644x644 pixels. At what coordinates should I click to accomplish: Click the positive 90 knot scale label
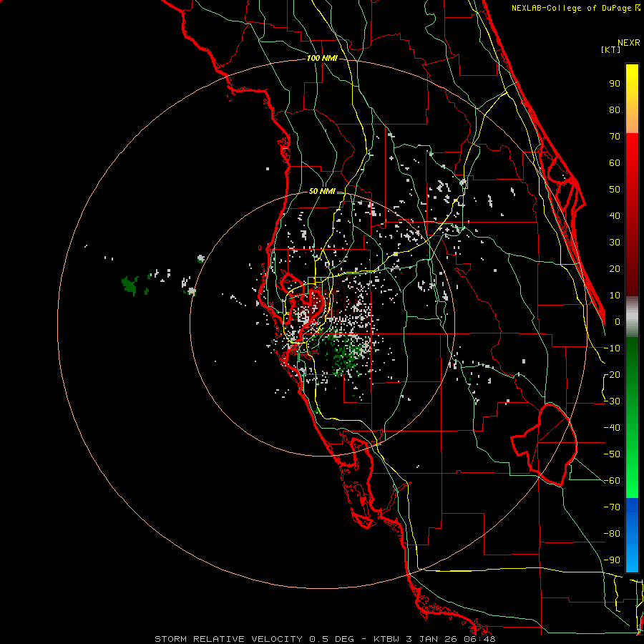point(615,84)
